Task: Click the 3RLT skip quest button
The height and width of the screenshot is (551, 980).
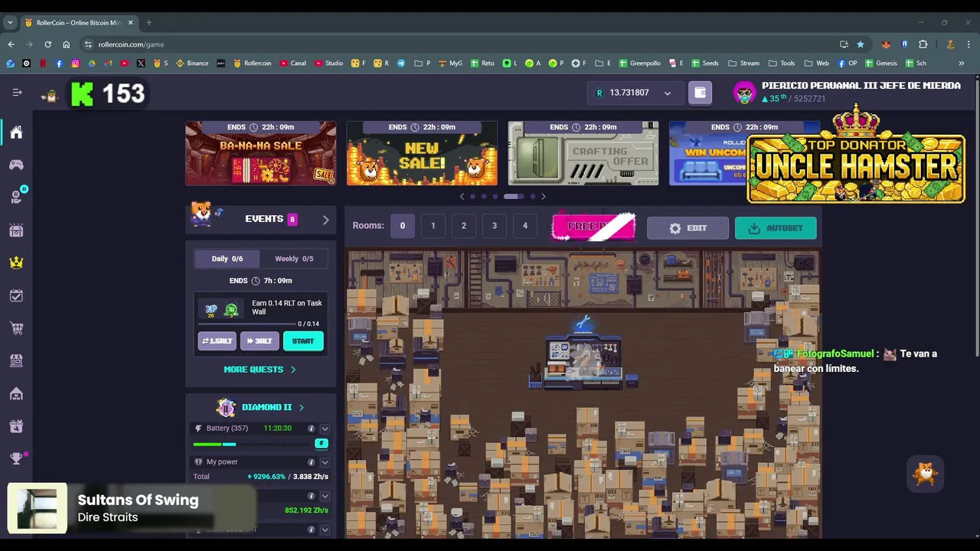Action: point(260,341)
